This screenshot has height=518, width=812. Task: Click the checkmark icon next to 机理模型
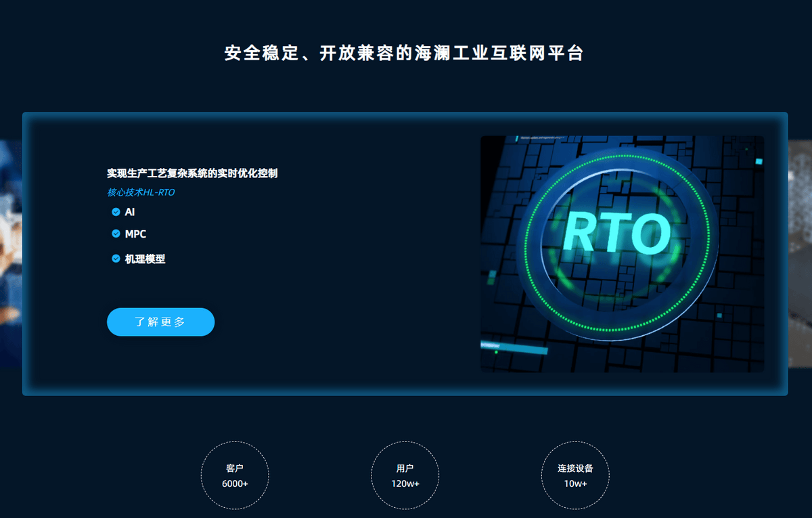[x=116, y=259]
